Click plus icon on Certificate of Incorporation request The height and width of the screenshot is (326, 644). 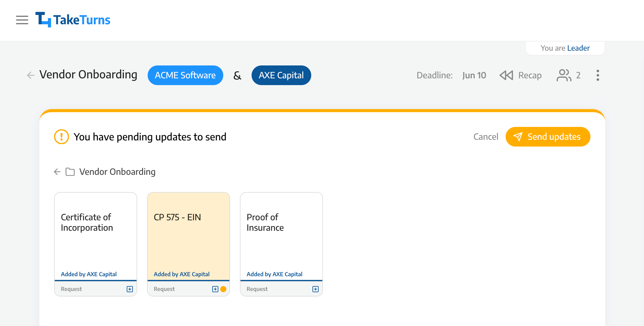coord(130,289)
